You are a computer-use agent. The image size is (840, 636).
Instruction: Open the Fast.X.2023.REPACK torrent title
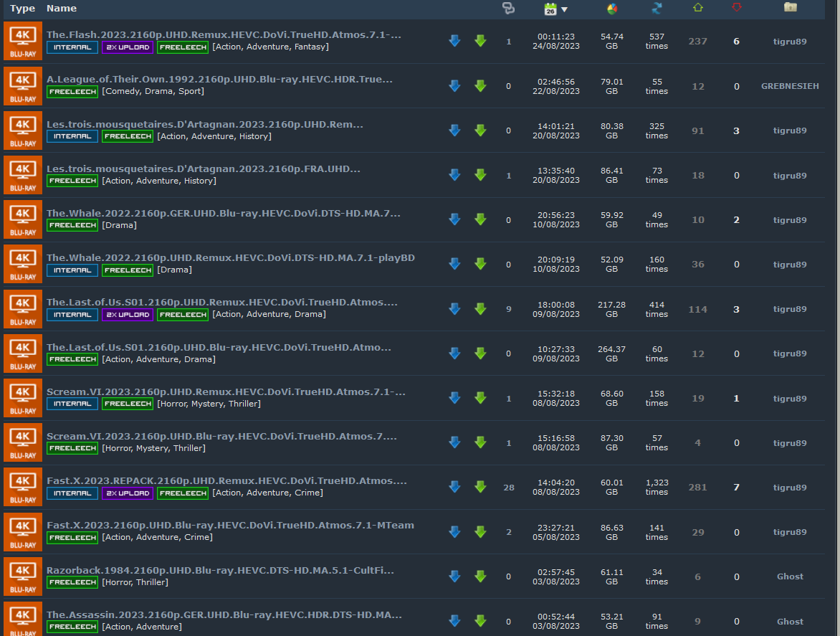point(226,480)
